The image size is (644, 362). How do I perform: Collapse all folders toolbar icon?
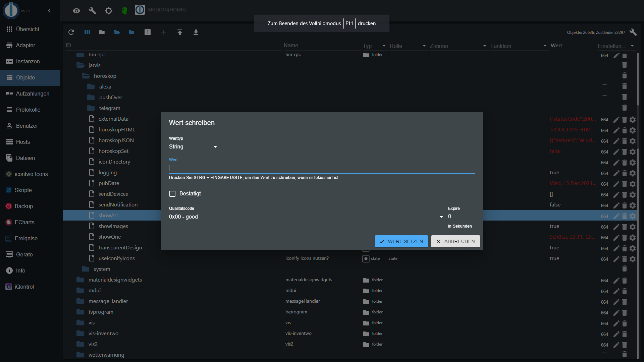pos(102,32)
